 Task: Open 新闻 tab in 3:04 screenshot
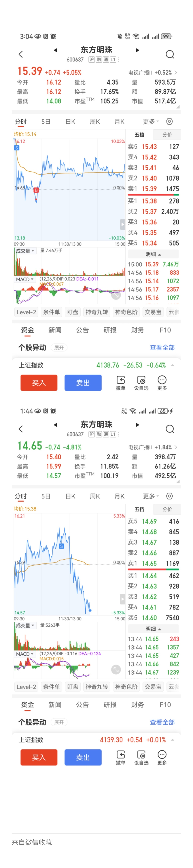tap(55, 330)
